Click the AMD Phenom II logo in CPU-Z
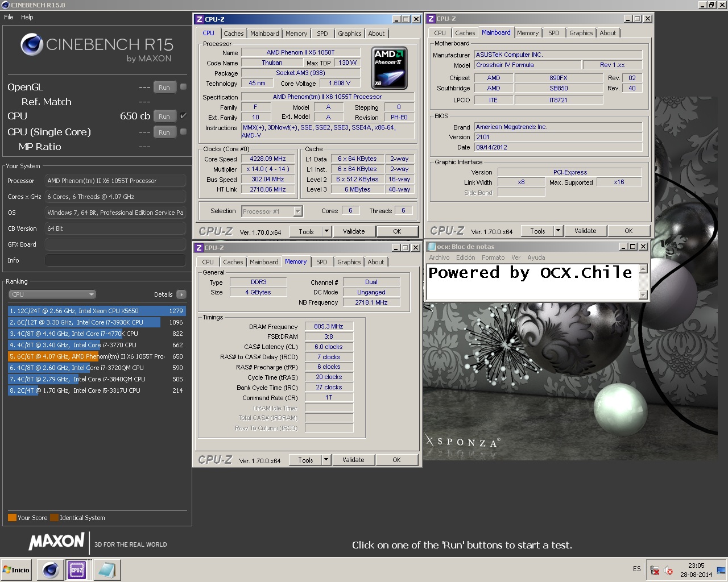Screen dimensions: 728x582 coord(390,68)
